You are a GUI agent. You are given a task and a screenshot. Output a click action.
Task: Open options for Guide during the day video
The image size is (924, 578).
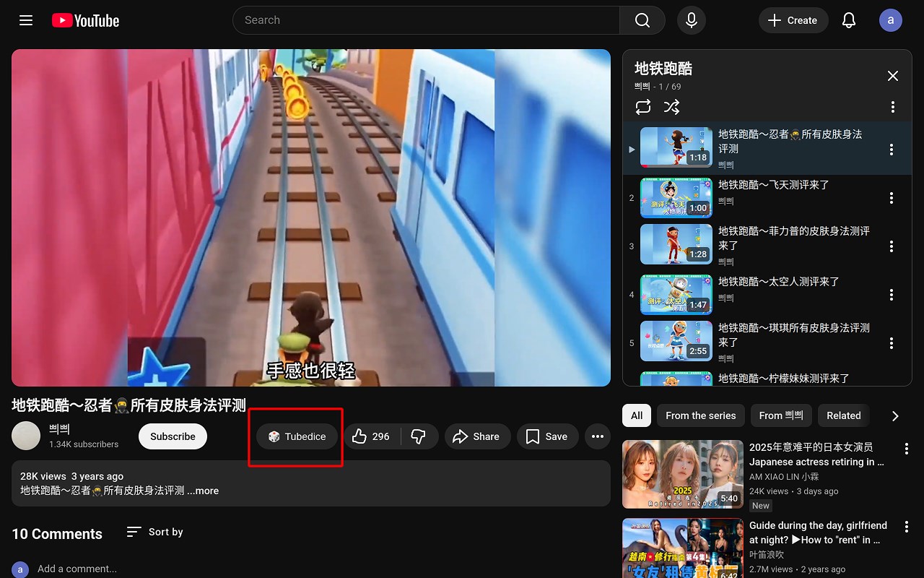pos(907,526)
